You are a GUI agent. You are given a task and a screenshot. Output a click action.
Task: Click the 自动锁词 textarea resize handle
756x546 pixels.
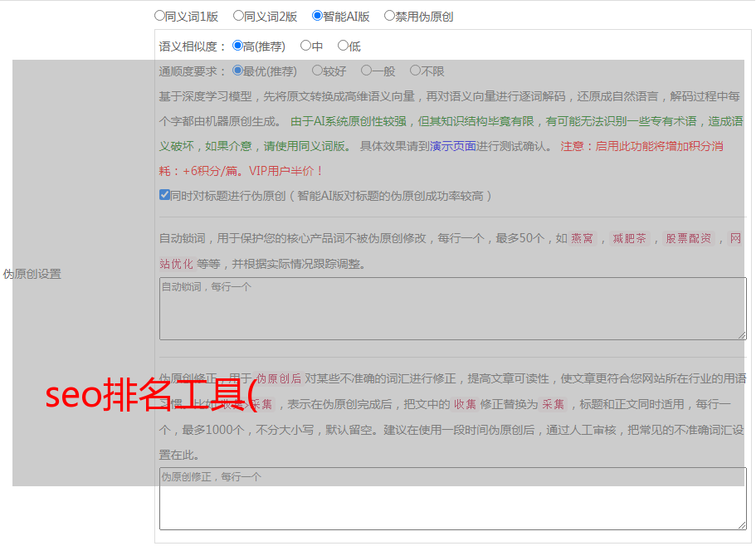point(742,335)
